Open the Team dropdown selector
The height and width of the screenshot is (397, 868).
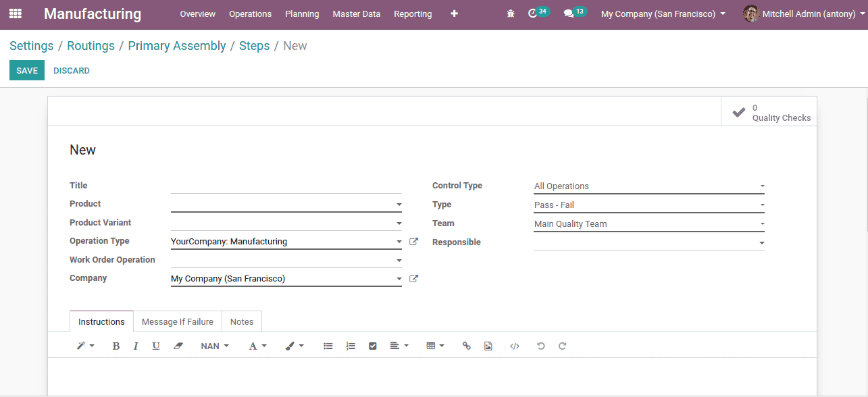[648, 224]
